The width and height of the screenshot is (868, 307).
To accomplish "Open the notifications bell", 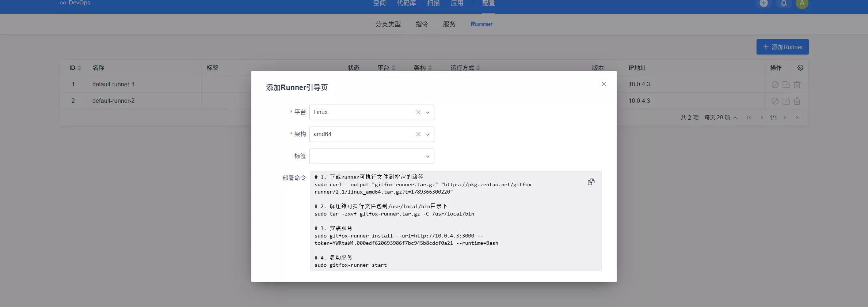I will (784, 3).
